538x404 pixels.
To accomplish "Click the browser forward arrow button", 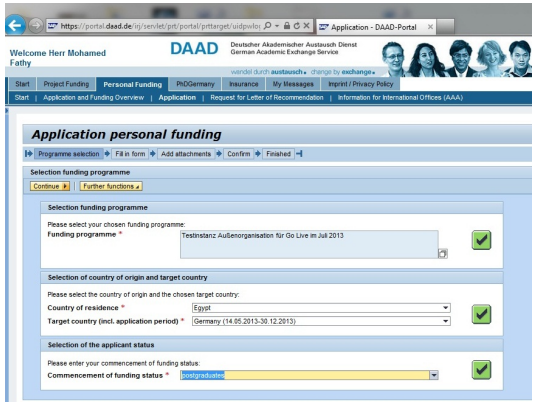I will coord(35,25).
